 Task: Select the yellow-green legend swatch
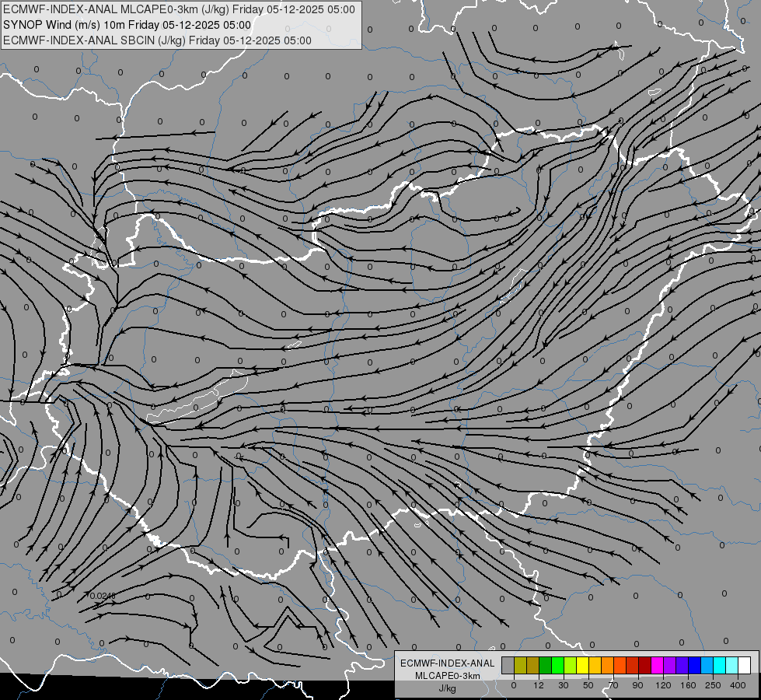571,665
